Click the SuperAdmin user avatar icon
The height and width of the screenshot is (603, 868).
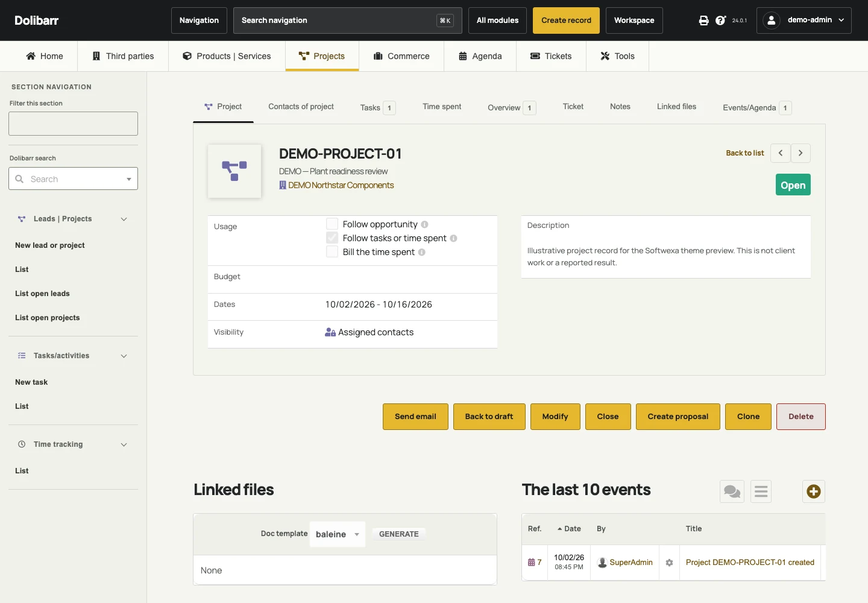(x=602, y=563)
